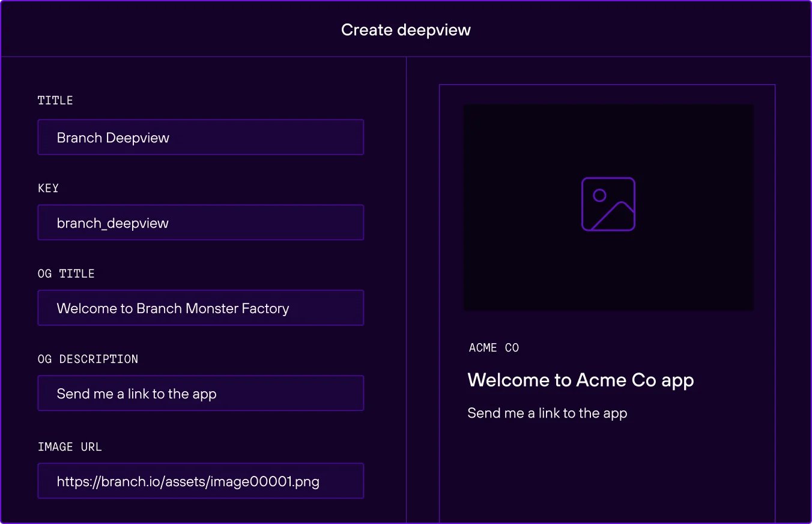Click the OG TITLE label
The image size is (812, 524).
[66, 273]
